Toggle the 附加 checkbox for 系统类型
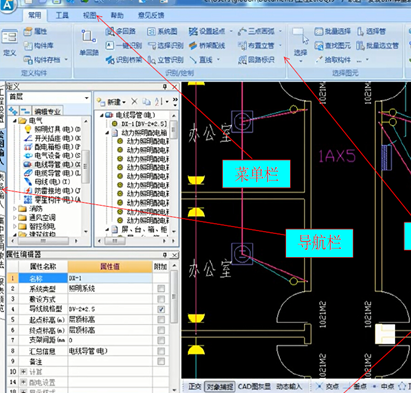 (x=161, y=288)
